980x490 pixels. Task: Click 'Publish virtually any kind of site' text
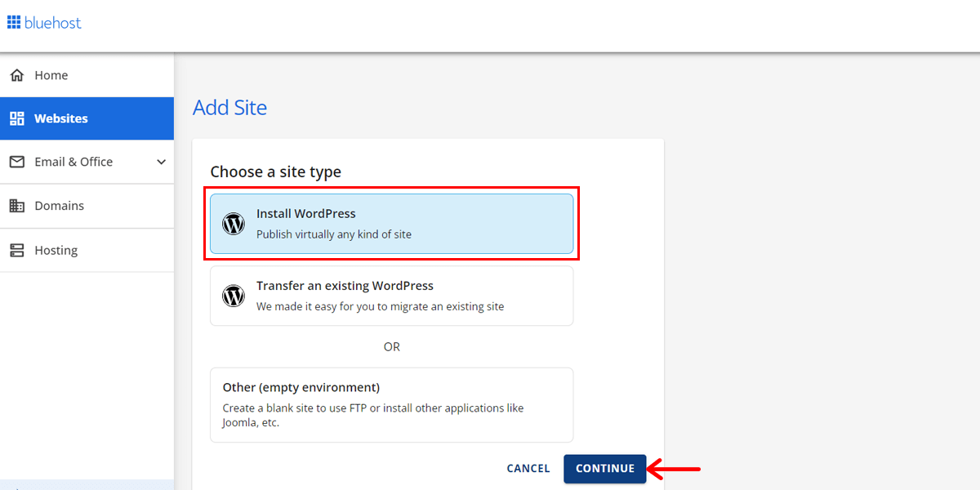(x=334, y=234)
